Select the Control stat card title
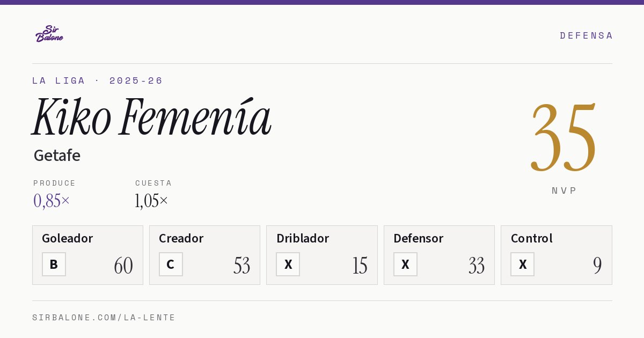Viewport: 644px width, 338px height. [x=531, y=238]
